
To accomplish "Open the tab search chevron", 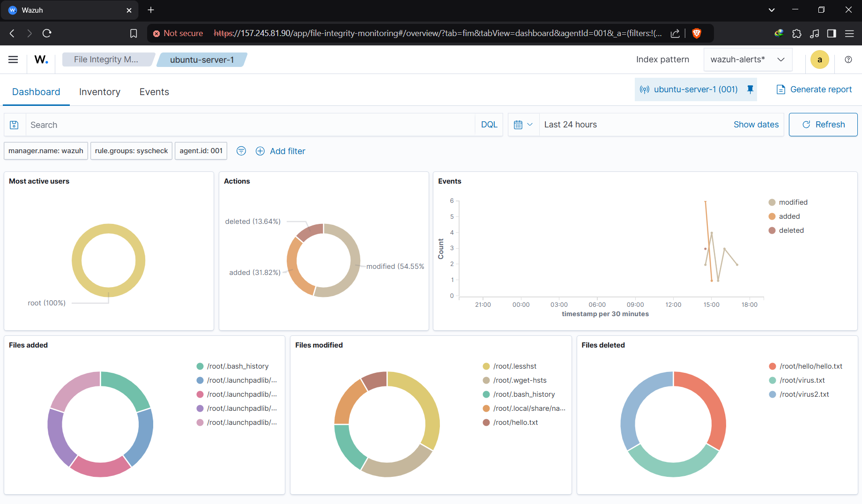I will pyautogui.click(x=772, y=10).
